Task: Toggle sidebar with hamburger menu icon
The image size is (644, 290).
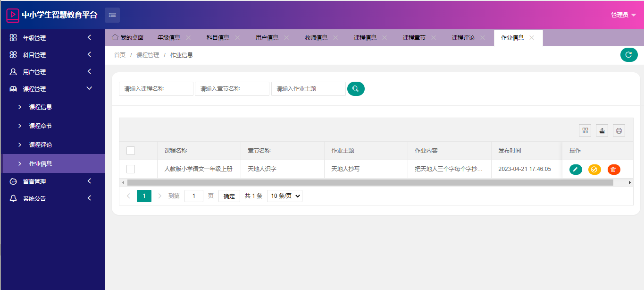Action: pos(112,15)
